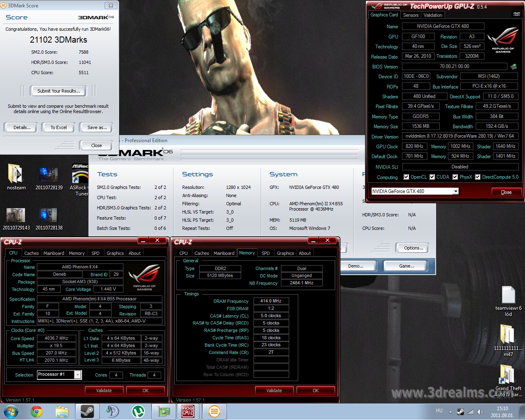Minimize the left CPU-Z window
The height and width of the screenshot is (420, 525).
[x=143, y=241]
